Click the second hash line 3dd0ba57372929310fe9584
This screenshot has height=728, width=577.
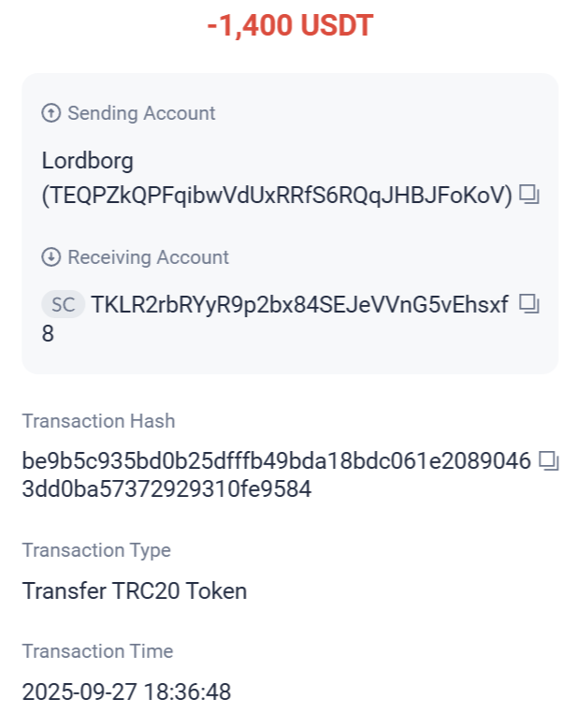166,488
